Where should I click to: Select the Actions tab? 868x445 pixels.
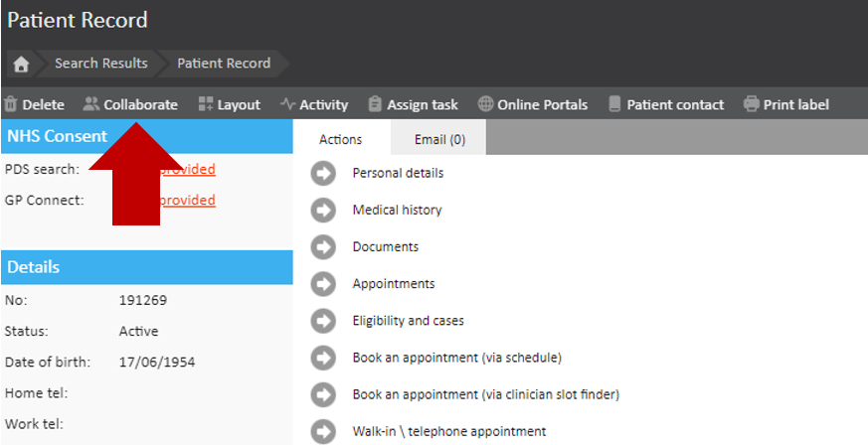pyautogui.click(x=340, y=140)
